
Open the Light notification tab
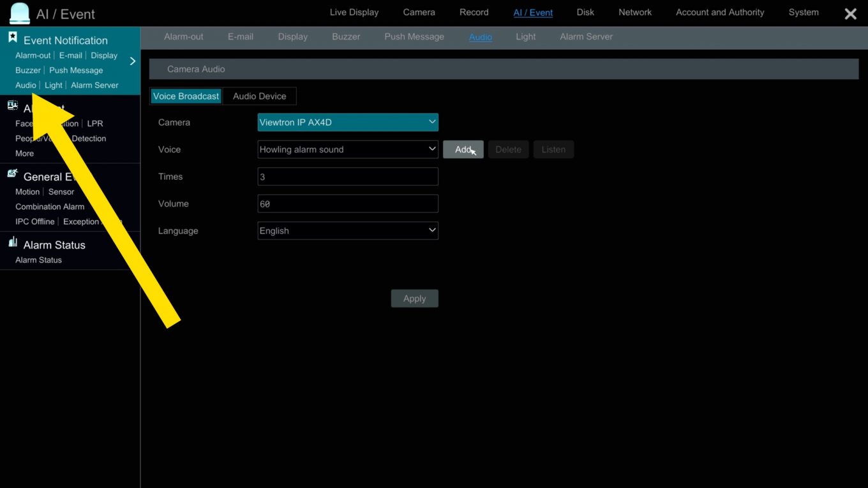525,37
